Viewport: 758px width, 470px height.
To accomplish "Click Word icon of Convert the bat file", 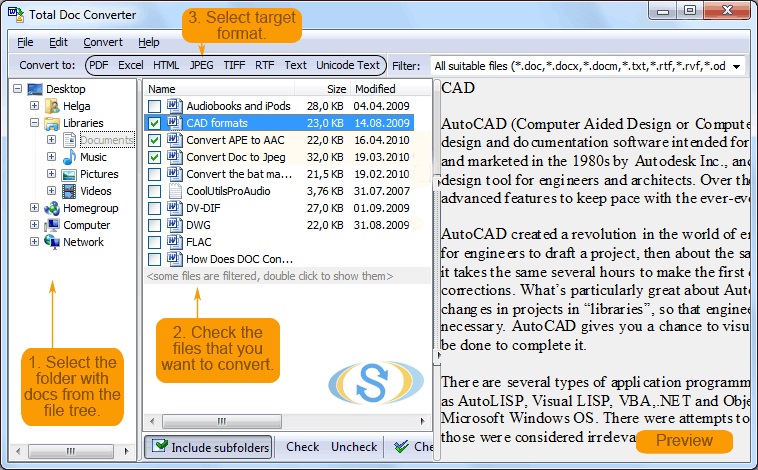I will (174, 174).
